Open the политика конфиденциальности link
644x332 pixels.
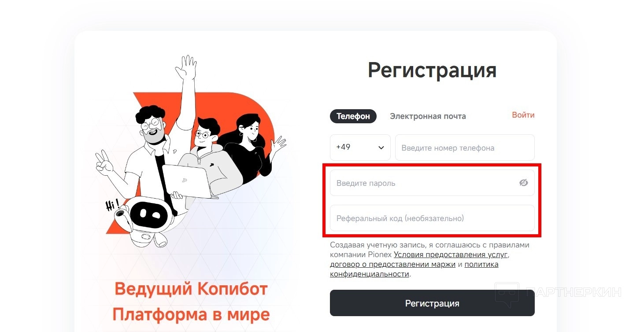coord(414,269)
